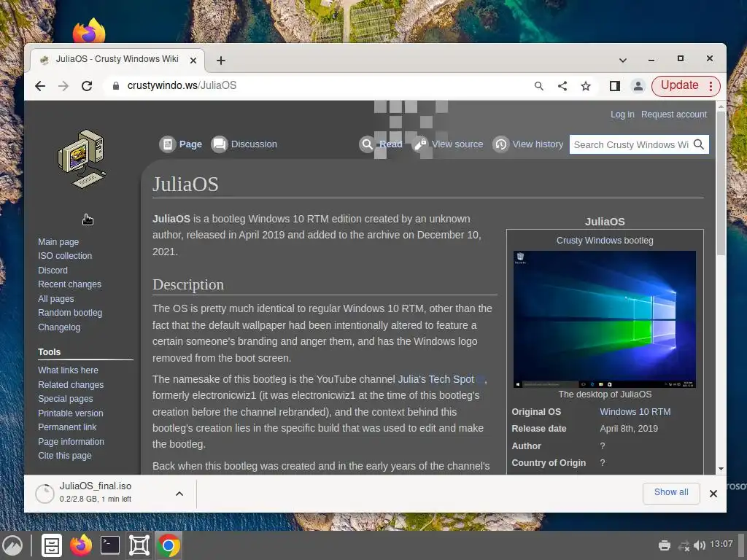The image size is (747, 560).
Task: Click the address bar URL
Action: [182, 86]
